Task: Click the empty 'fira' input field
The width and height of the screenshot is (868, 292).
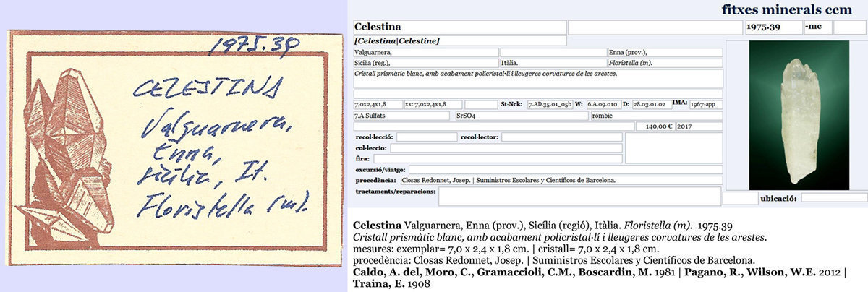Action: click(x=497, y=158)
